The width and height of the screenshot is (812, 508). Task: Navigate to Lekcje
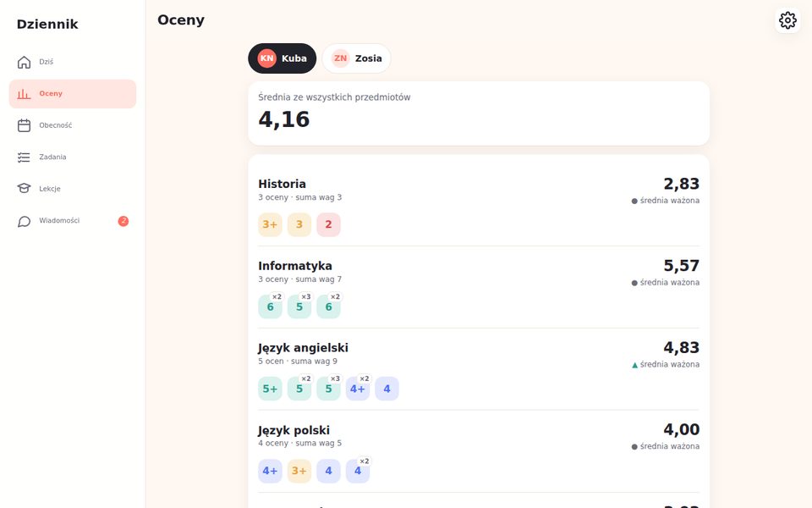[x=73, y=189]
